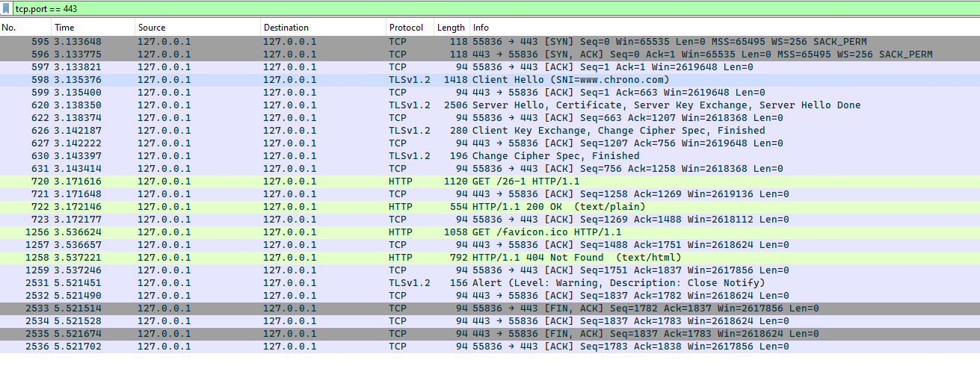This screenshot has height=366, width=980.
Task: Select packet 2532 with Ack=1782
Action: pos(490,296)
